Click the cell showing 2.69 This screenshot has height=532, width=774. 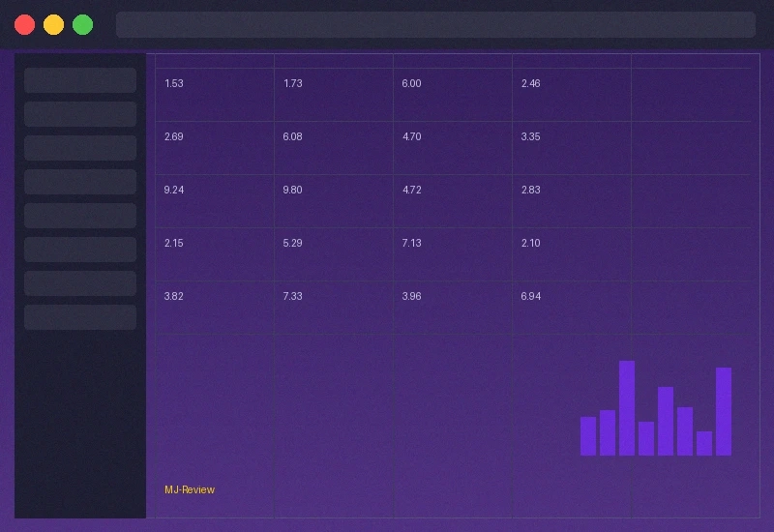[x=174, y=137]
